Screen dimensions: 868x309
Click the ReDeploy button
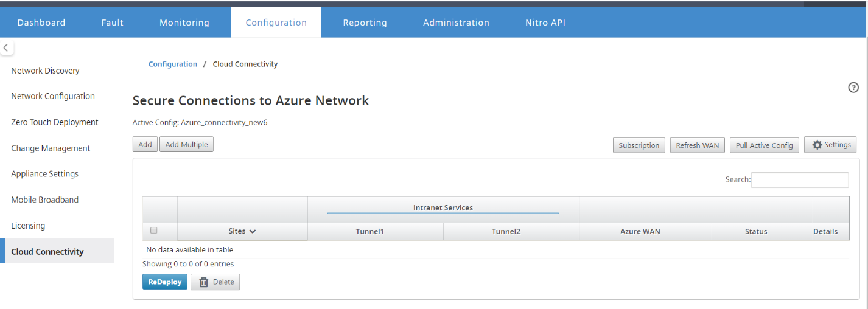165,282
